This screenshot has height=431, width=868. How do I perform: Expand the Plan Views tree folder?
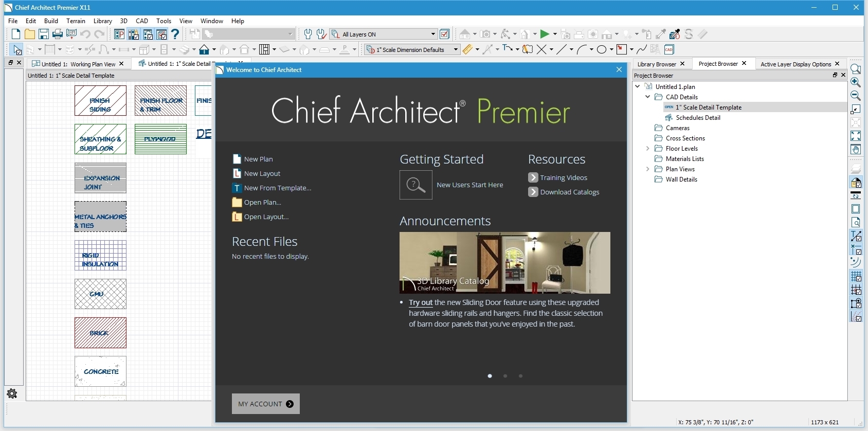[x=648, y=169]
